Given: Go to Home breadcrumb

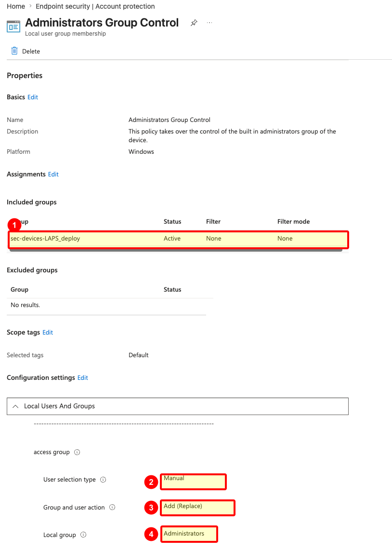Looking at the screenshot, I should (16, 6).
